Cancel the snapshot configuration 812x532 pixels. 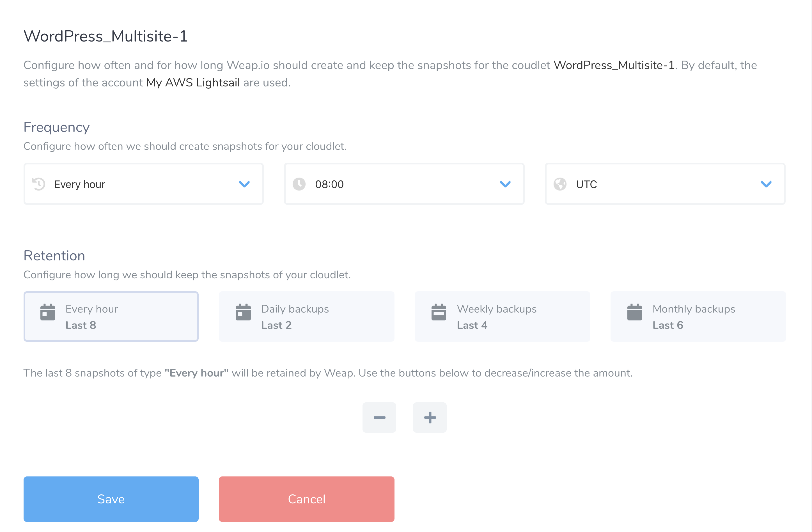tap(306, 499)
